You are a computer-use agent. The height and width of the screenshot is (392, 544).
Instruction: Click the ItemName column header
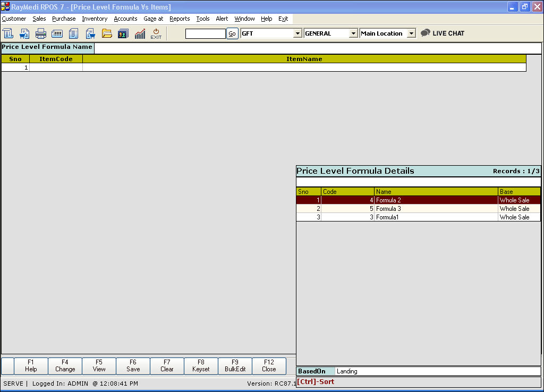click(x=304, y=59)
